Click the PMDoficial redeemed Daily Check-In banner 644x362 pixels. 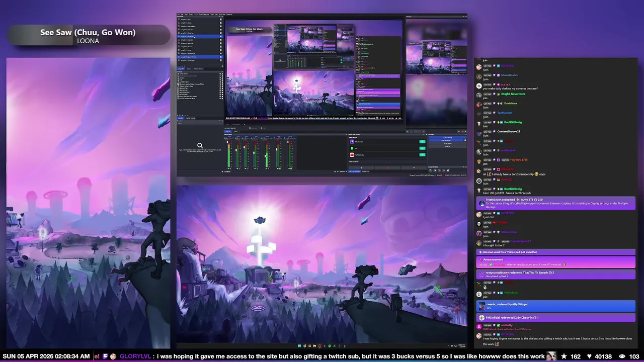click(555, 318)
